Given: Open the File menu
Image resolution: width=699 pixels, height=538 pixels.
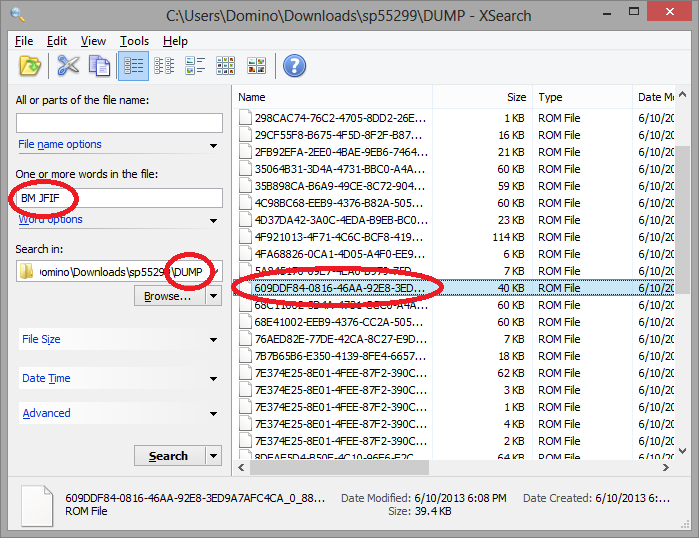Looking at the screenshot, I should (x=24, y=41).
